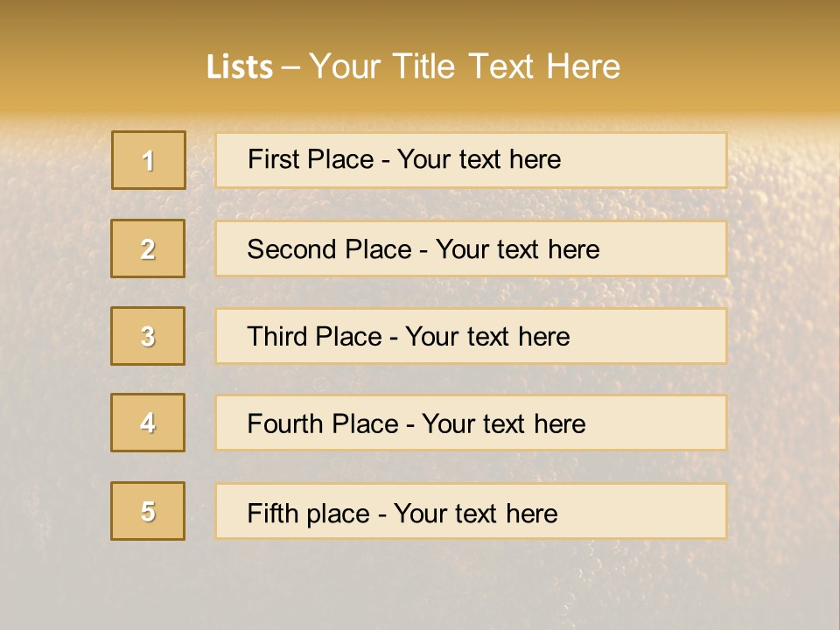Image resolution: width=840 pixels, height=630 pixels.
Task: Click "Your Title Text Here" in the title
Action: 465,66
